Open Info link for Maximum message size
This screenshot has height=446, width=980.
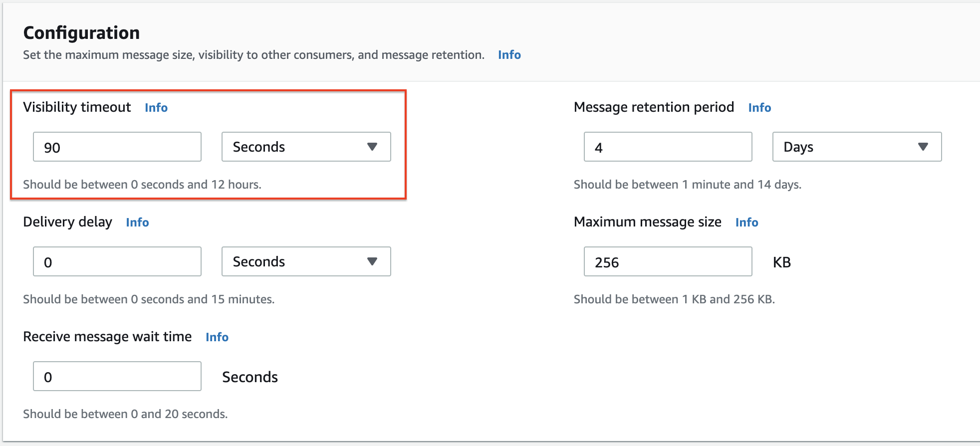point(746,223)
